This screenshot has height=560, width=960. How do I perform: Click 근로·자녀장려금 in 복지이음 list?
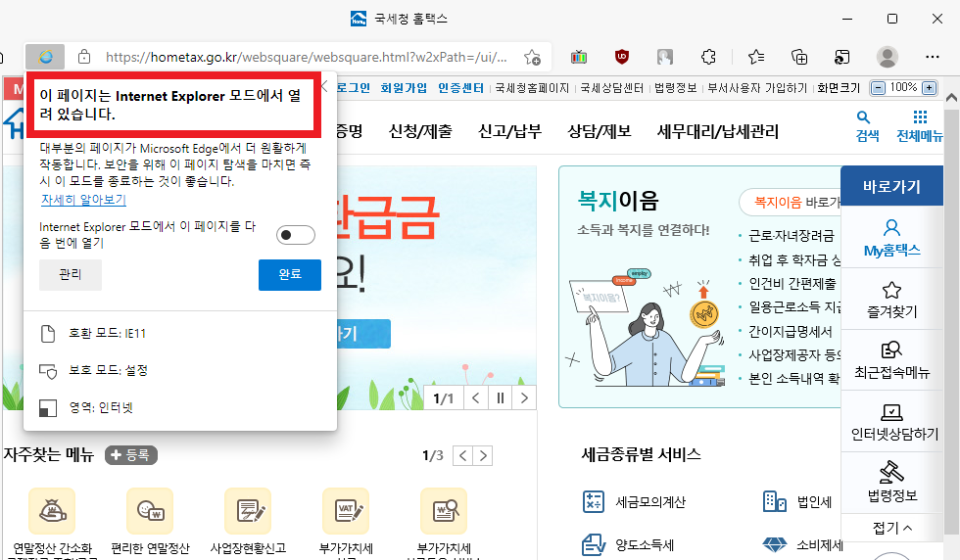click(x=792, y=236)
